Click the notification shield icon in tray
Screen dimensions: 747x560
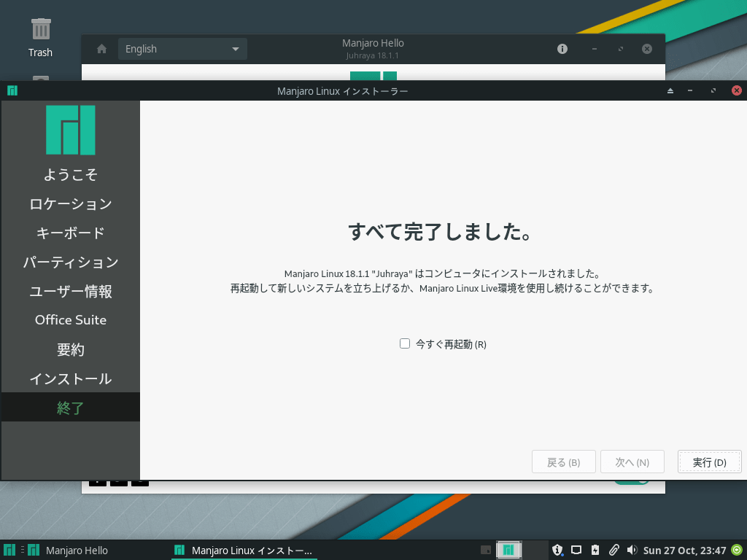click(558, 550)
